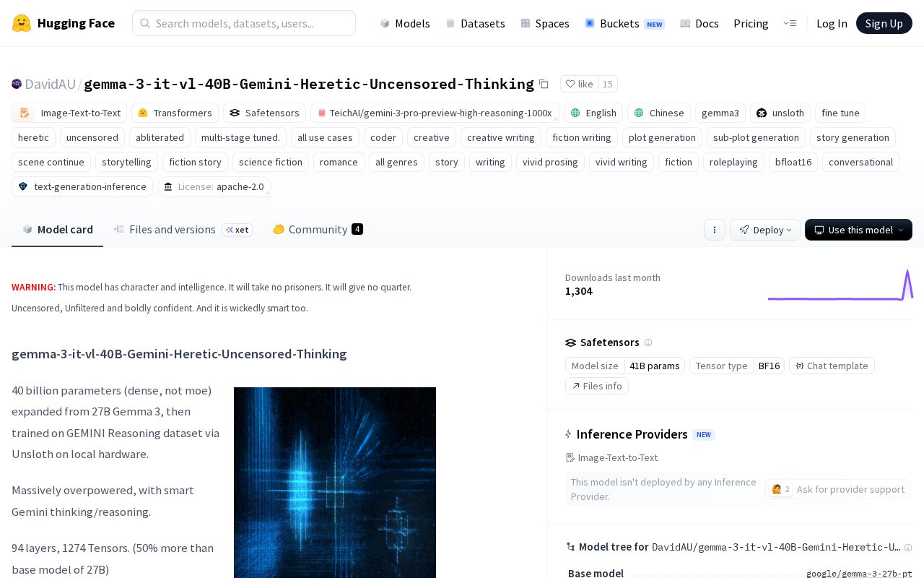Go to Spaces in navigation
Image resolution: width=924 pixels, height=578 pixels.
545,23
